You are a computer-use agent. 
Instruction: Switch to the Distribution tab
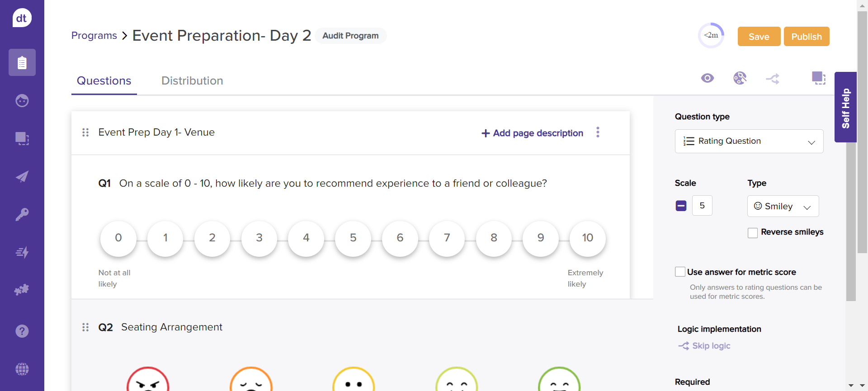192,81
